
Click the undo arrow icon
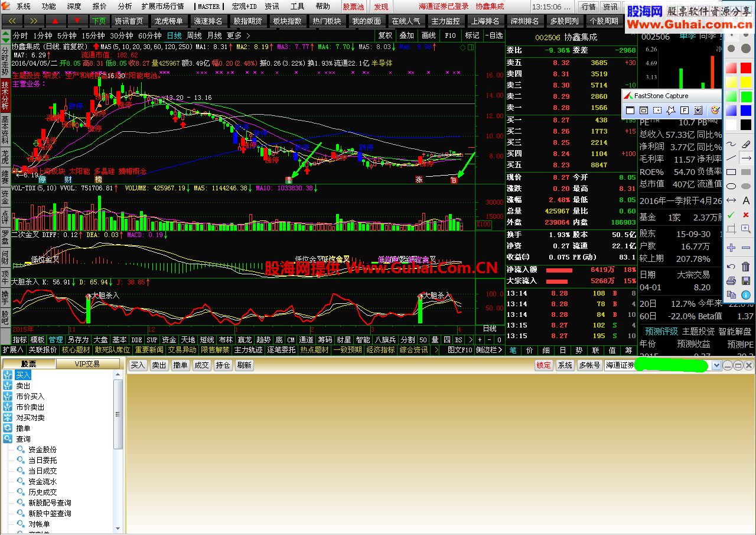click(731, 266)
